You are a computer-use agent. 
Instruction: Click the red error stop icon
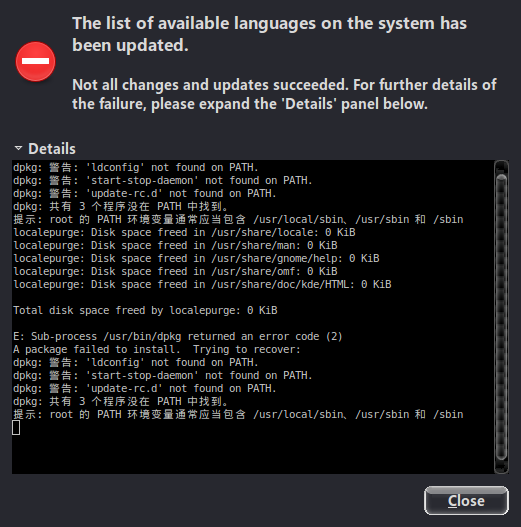[x=36, y=62]
